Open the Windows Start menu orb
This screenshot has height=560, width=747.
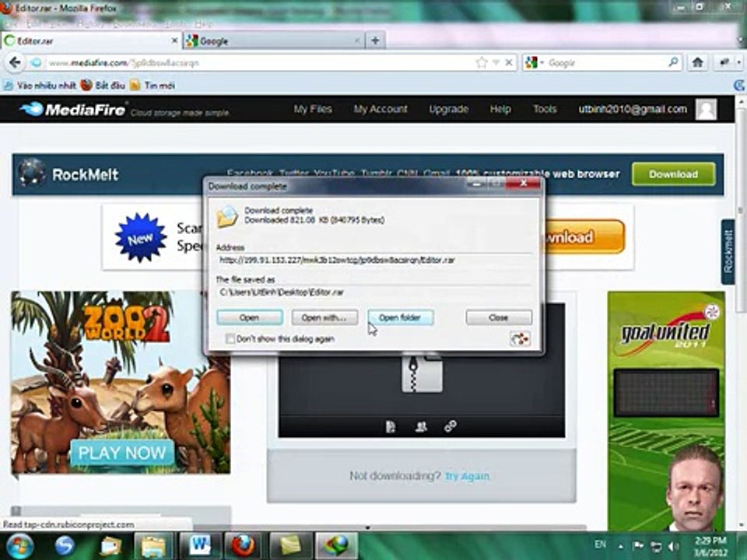point(19,546)
